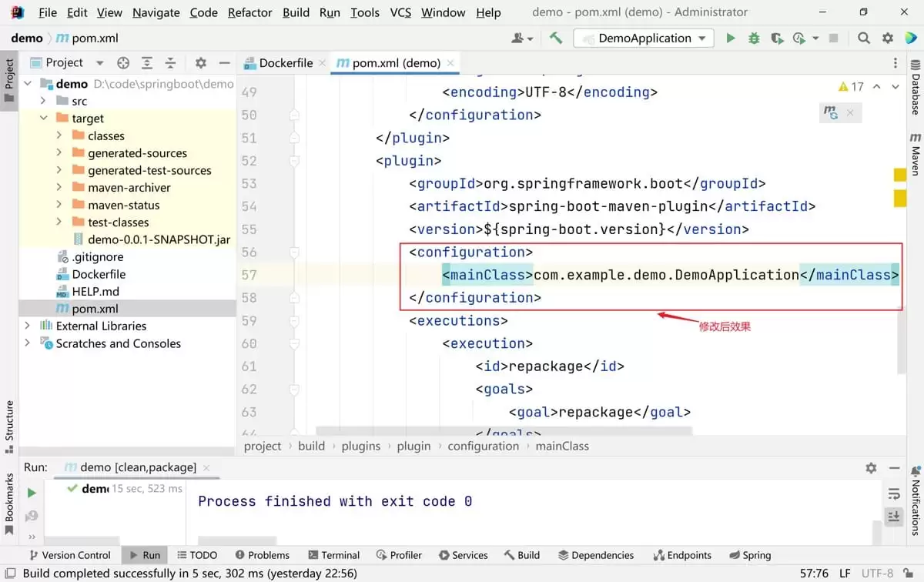Open Search Everywhere magnifier icon
This screenshot has height=582, width=924.
tap(864, 38)
